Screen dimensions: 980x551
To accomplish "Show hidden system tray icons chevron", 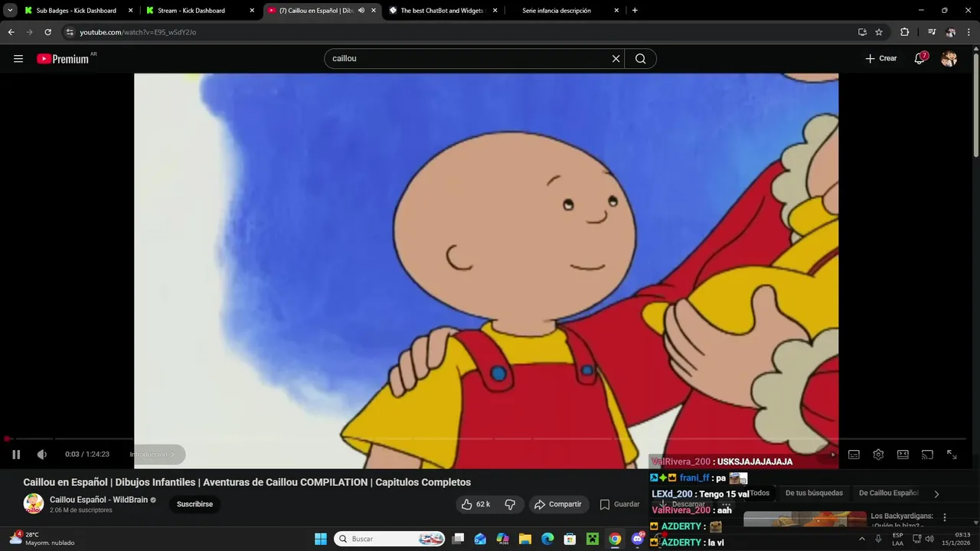I will click(x=862, y=539).
